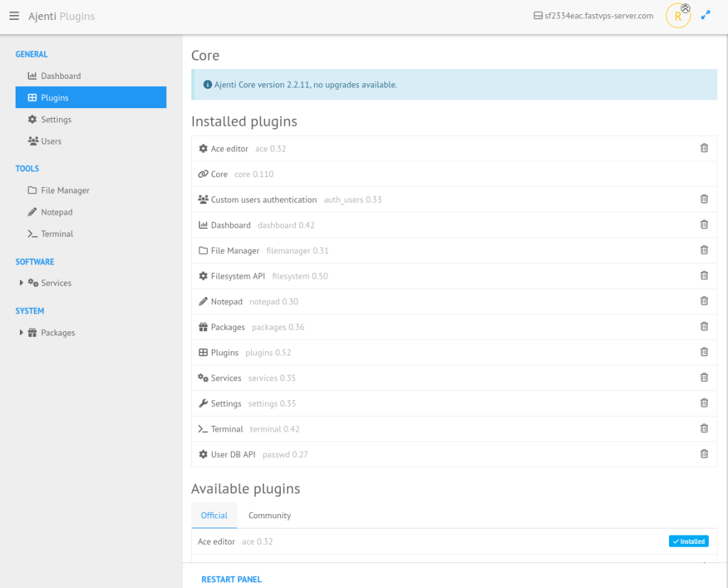Select the Official plugins tab
Screen dimensions: 728x588
[214, 515]
